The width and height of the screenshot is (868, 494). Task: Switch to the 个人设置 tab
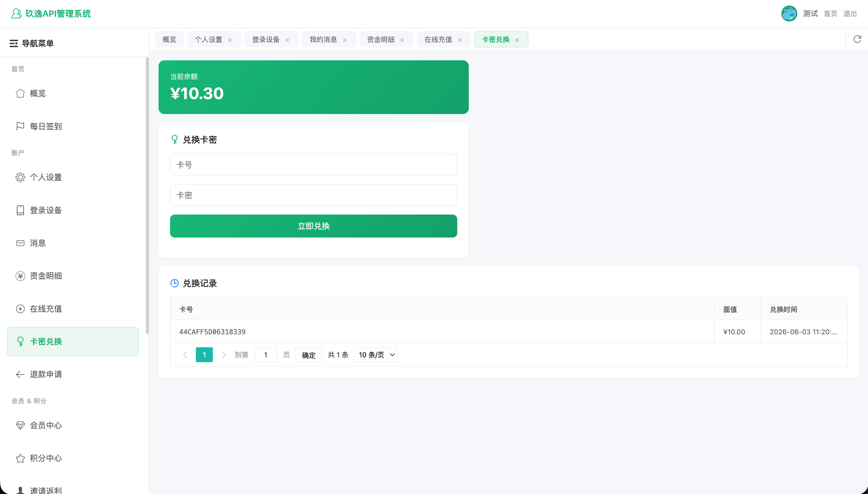point(208,39)
